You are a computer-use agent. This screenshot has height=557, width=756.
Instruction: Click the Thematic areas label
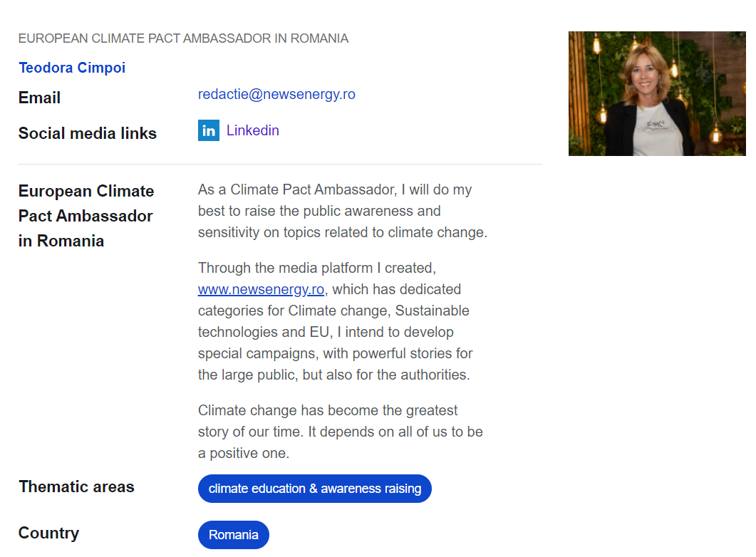coord(76,486)
